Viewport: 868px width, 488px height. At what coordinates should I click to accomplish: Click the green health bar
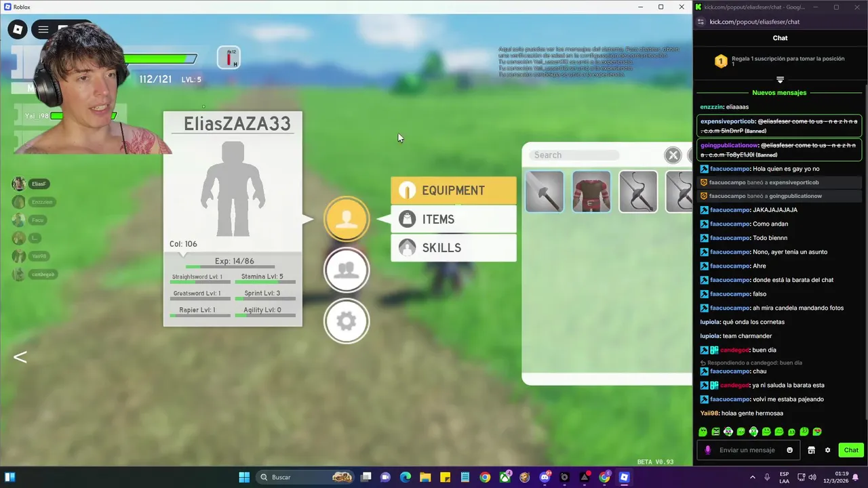[x=161, y=59]
